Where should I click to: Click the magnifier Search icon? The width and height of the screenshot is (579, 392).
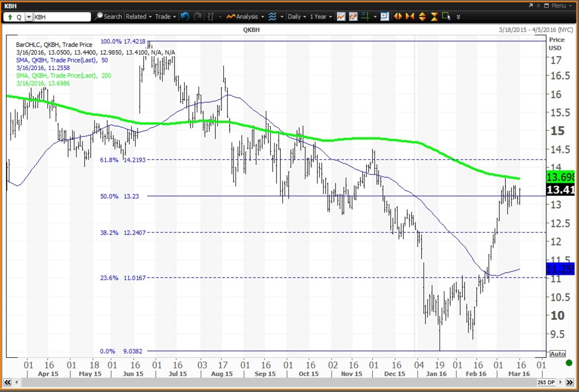click(98, 16)
